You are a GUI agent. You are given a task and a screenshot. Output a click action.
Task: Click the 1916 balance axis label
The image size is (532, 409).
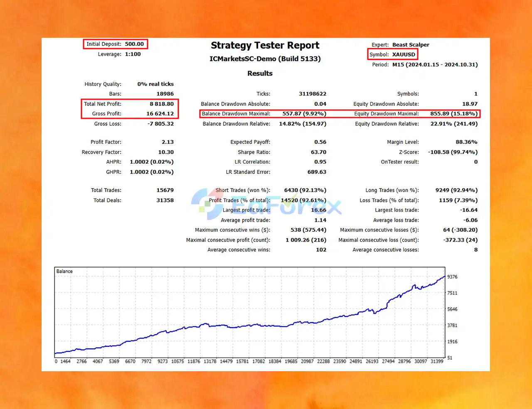coord(452,342)
